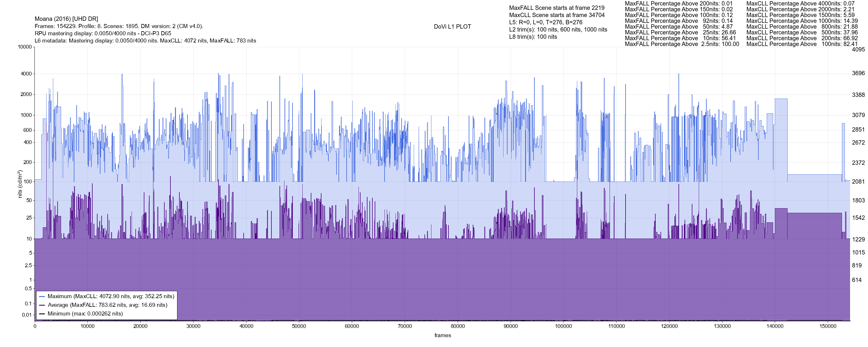Screen dimensions: 868x347
Task: Click the blue Maximum legend line swatch
Action: pos(42,296)
